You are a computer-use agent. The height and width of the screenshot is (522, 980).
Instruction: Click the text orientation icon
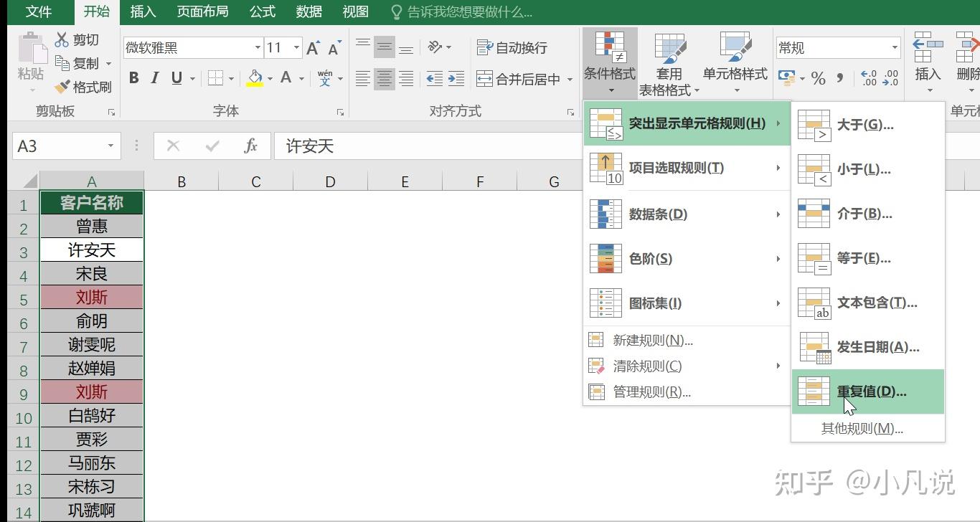[435, 47]
